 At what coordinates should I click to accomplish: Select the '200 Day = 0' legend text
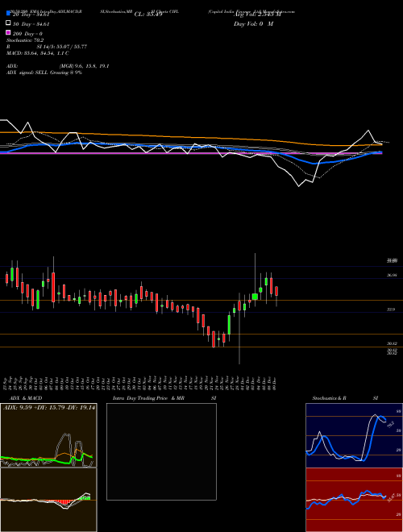(x=27, y=34)
